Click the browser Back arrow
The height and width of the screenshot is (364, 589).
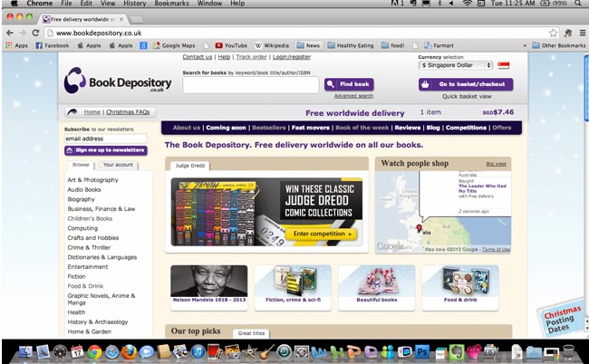[10, 33]
